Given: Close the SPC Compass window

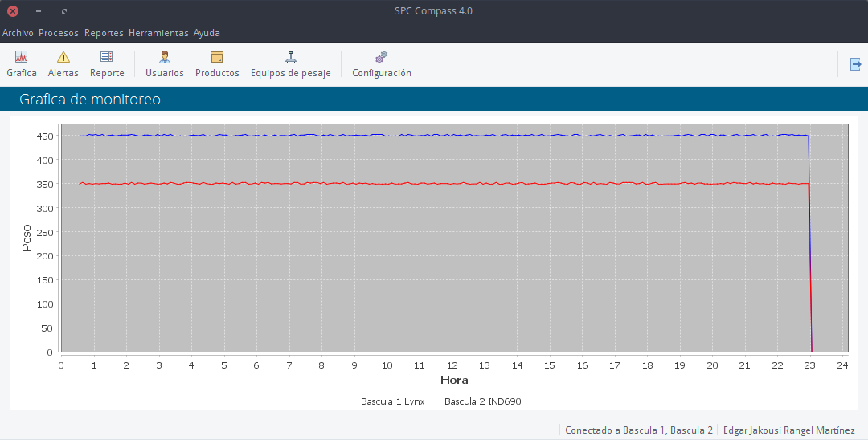Looking at the screenshot, I should 13,11.
